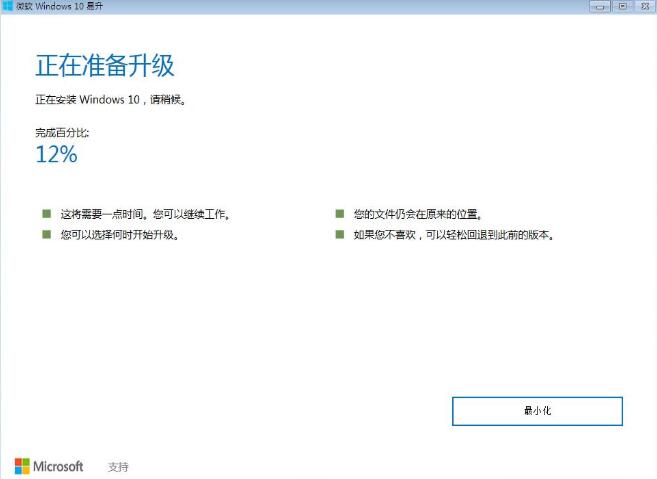
Task: Click the 正在准备升级 heading
Action: (105, 65)
